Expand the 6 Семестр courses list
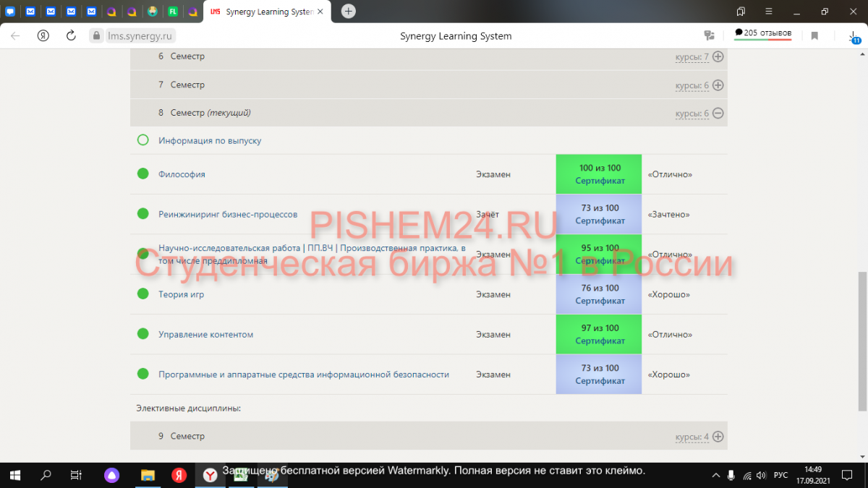 (x=718, y=56)
